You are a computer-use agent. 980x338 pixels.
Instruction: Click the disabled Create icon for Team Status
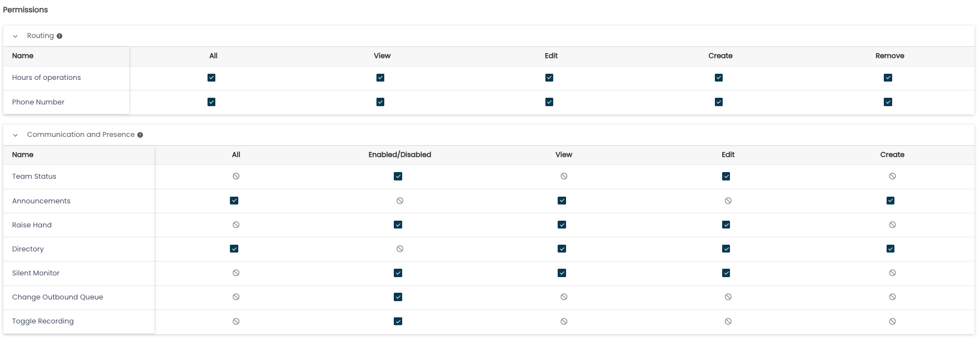tap(892, 176)
